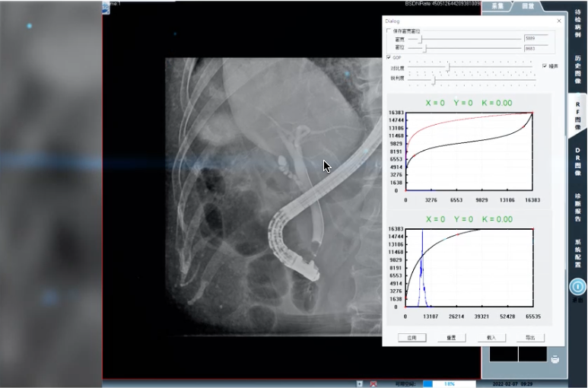
Task: Open the 诊断报告 sidebar tab
Action: coord(577,207)
